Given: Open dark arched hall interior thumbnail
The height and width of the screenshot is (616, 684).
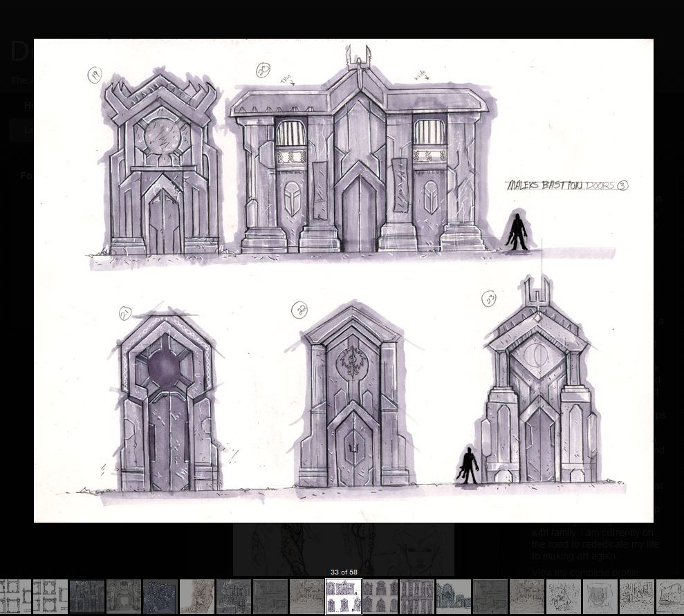Looking at the screenshot, I should tap(124, 597).
